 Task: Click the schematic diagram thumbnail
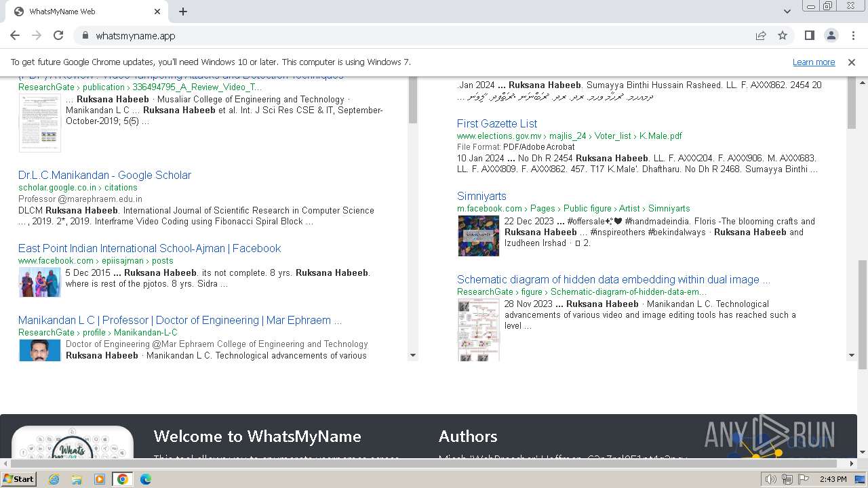[479, 329]
